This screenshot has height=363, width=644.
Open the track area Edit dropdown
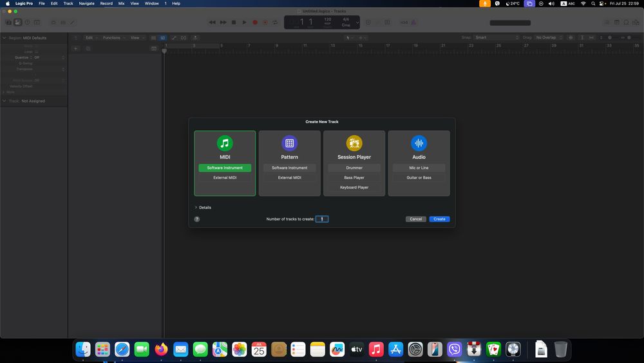91,38
